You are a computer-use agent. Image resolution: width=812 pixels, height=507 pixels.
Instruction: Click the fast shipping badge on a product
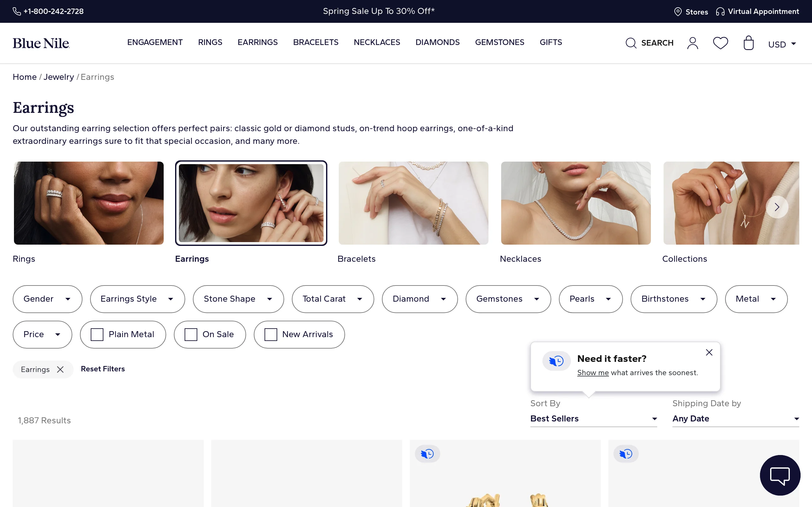point(427,453)
